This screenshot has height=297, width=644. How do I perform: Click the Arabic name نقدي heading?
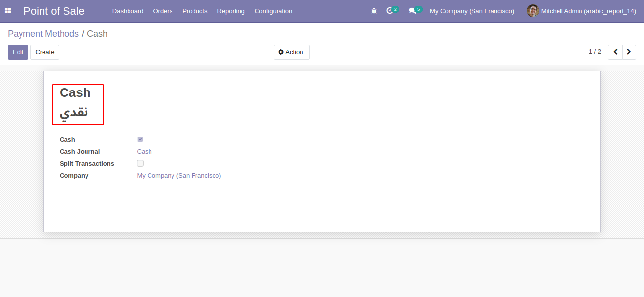click(x=74, y=113)
